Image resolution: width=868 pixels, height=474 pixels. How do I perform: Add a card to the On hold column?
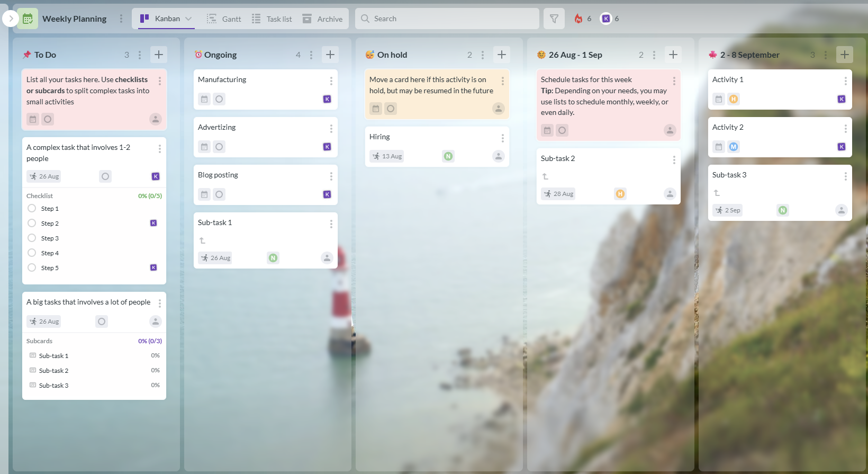coord(502,55)
